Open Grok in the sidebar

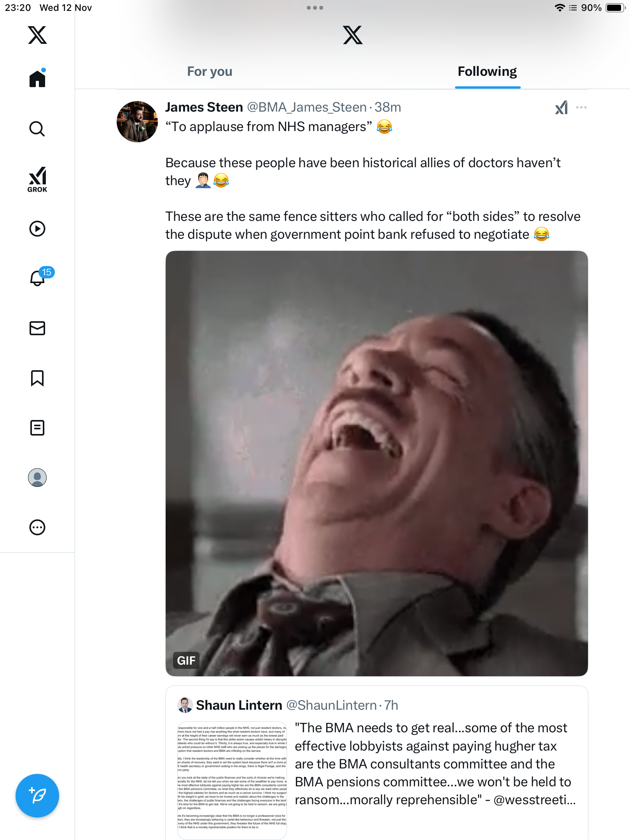pos(37,179)
